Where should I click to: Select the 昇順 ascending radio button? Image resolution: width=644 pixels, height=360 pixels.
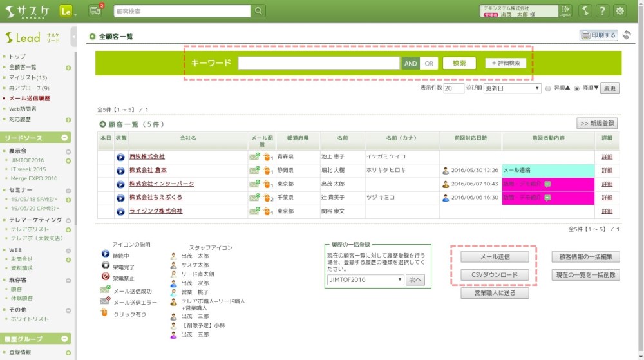click(548, 88)
